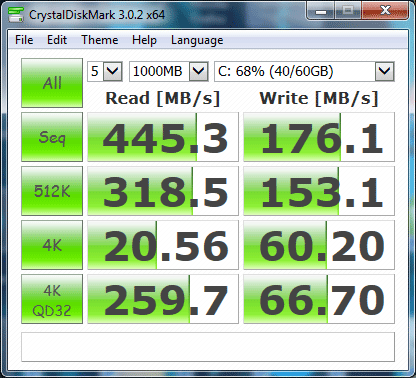Expand the 1000MB test size dropdown
This screenshot has height=378, width=416.
[x=169, y=71]
